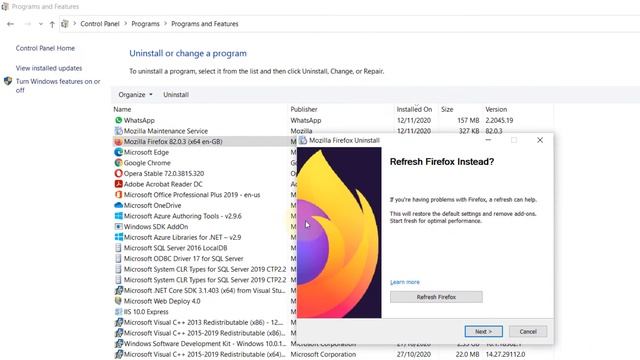Sort the list by Publisher column
640x360 pixels.
[x=304, y=109]
